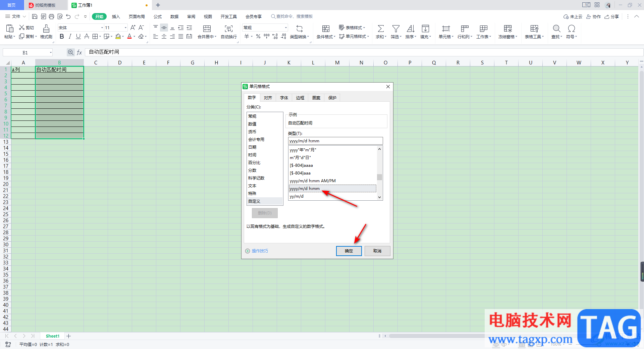Switch to the 对齐 tab in dialog
Image resolution: width=644 pixels, height=349 pixels.
[x=268, y=98]
